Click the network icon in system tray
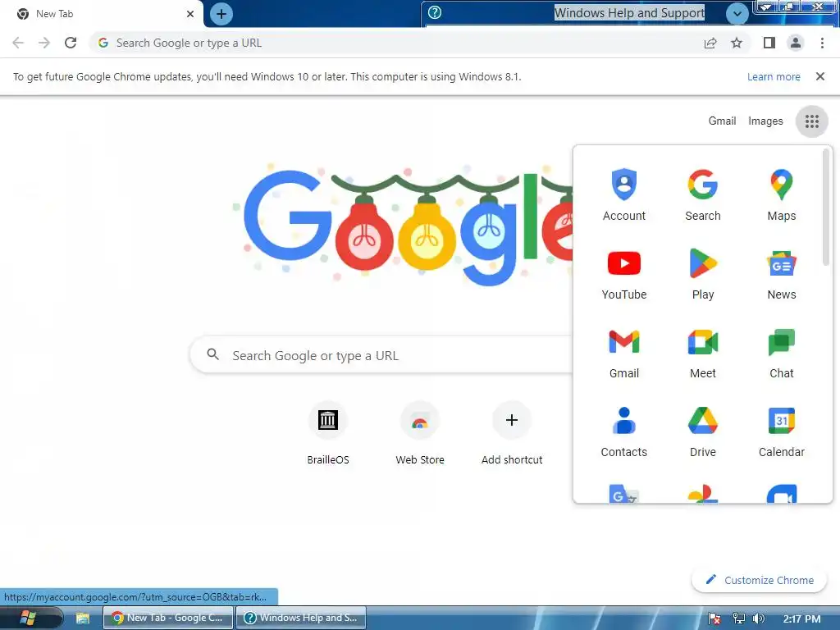840x630 pixels. 738,619
